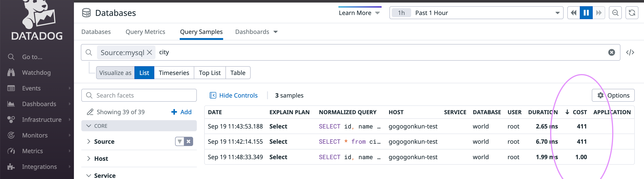Click the Hide Controls panel icon
Viewport: 644px width, 179px height.
click(x=213, y=95)
